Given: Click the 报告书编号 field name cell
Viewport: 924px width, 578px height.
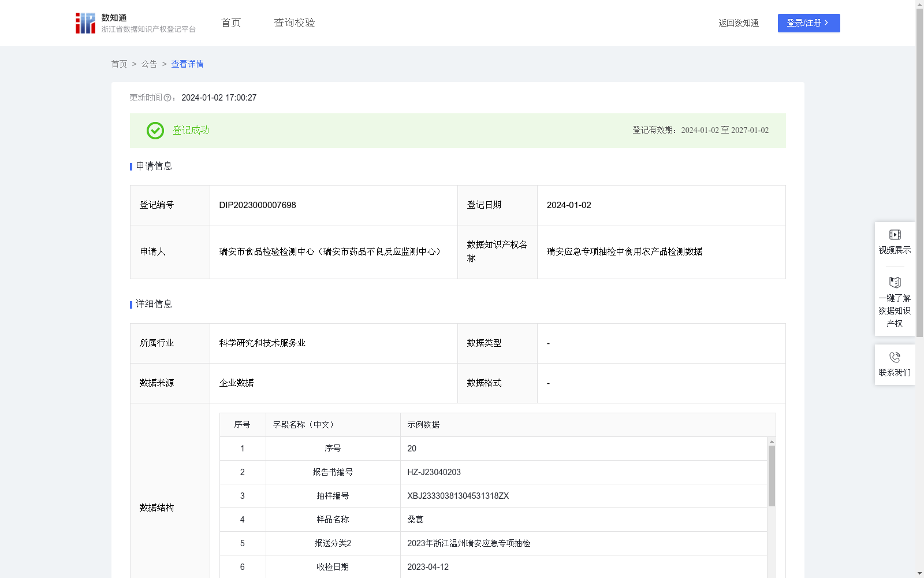Looking at the screenshot, I should 333,472.
